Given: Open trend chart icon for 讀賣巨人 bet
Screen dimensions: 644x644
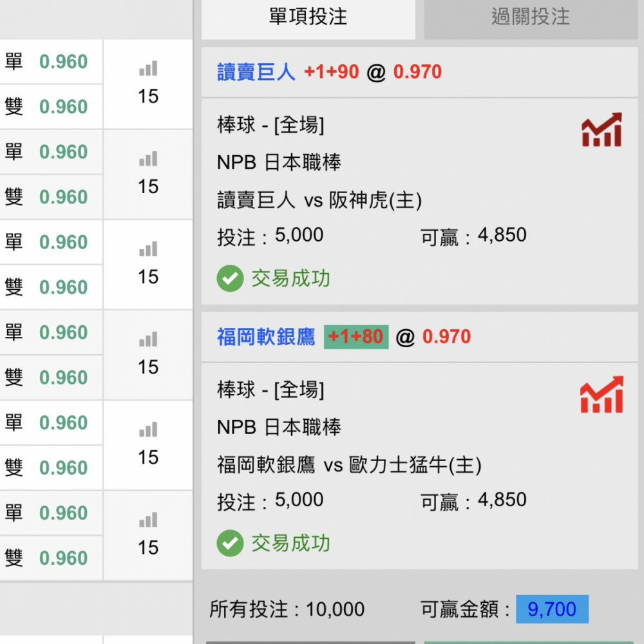Looking at the screenshot, I should (x=601, y=130).
